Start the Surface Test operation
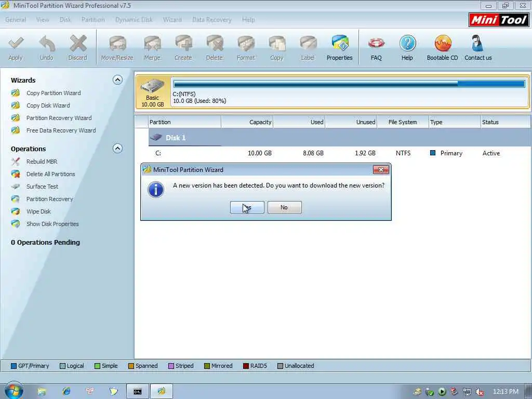The image size is (532, 399). (42, 187)
